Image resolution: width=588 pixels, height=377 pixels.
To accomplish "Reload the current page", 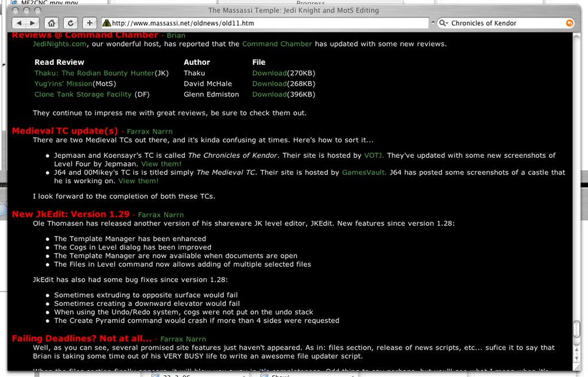I will point(71,23).
